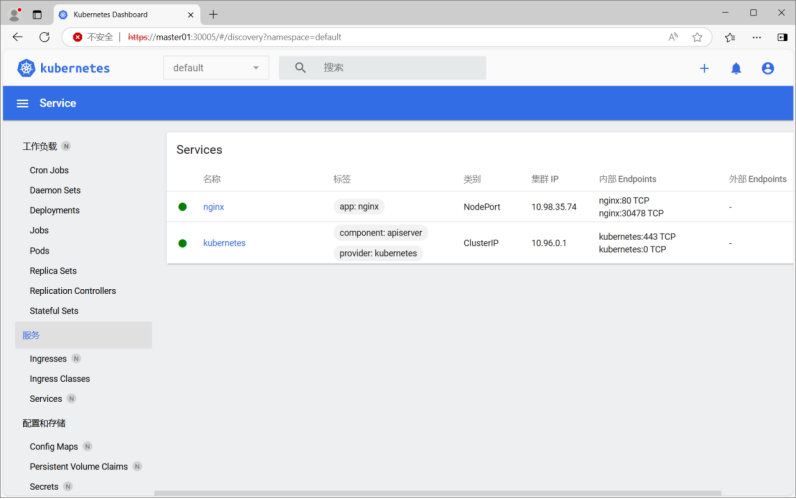Open the notifications bell icon
This screenshot has width=796, height=499.
(736, 69)
